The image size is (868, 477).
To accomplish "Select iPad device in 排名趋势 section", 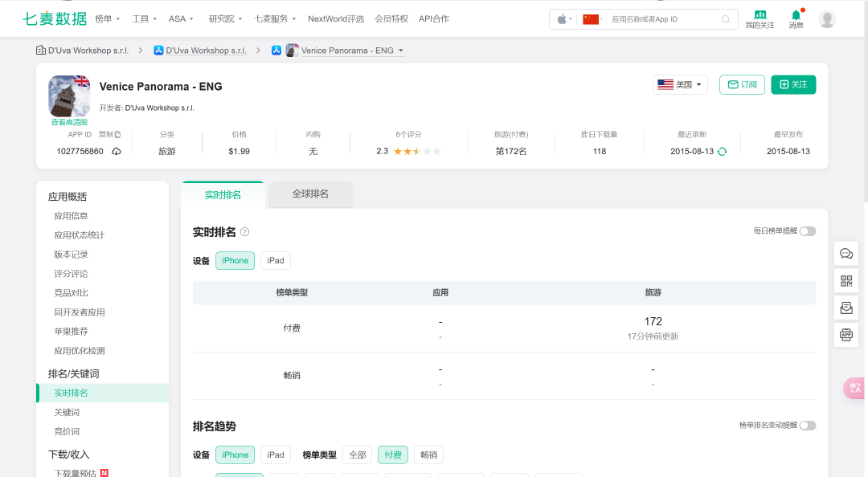I will pos(276,455).
